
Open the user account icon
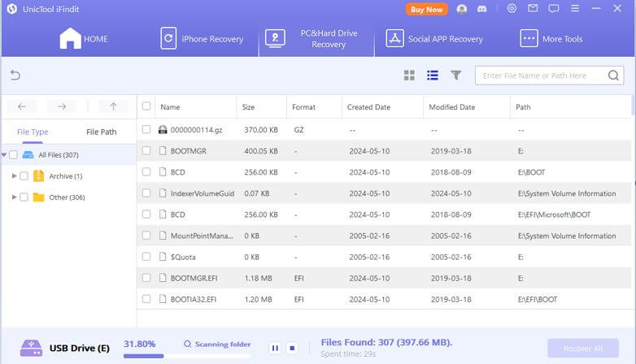pos(463,10)
